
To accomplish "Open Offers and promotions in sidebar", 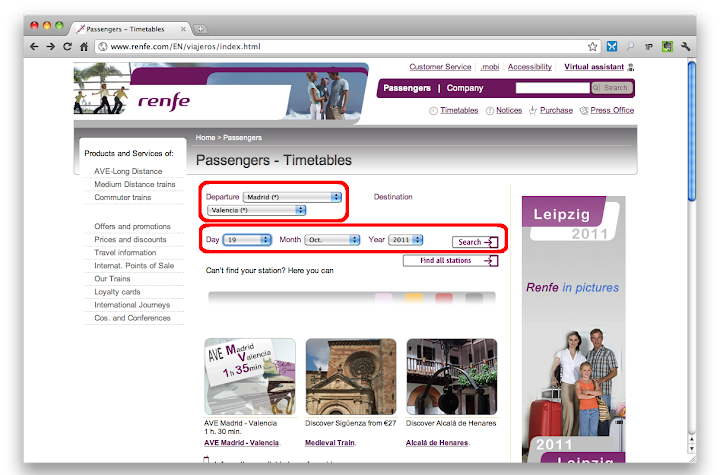I will click(x=132, y=226).
